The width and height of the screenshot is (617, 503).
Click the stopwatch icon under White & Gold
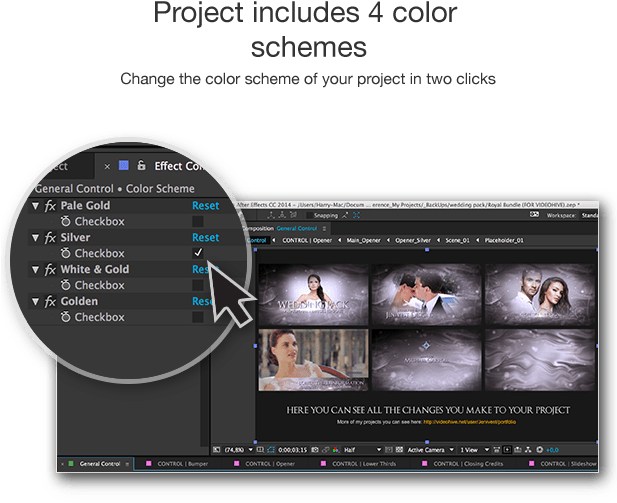pos(65,285)
